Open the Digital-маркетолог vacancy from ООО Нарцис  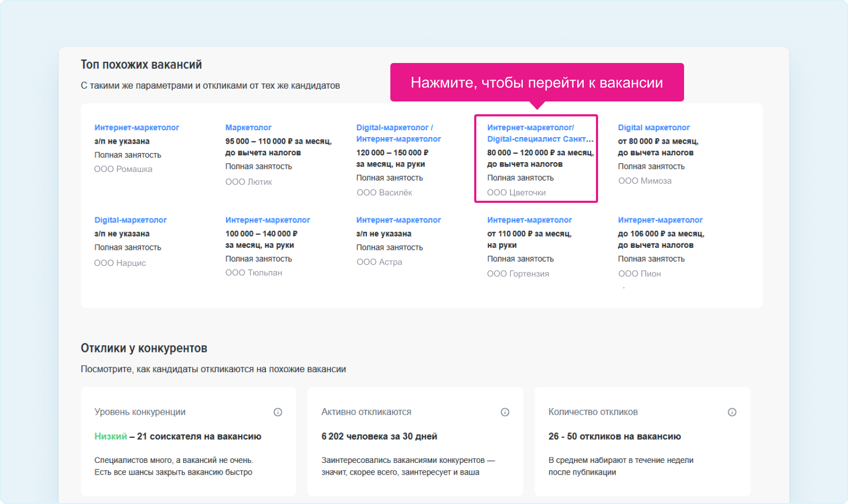coord(130,220)
